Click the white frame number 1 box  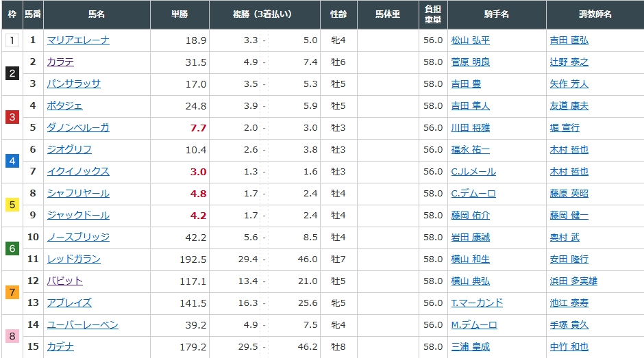click(12, 40)
